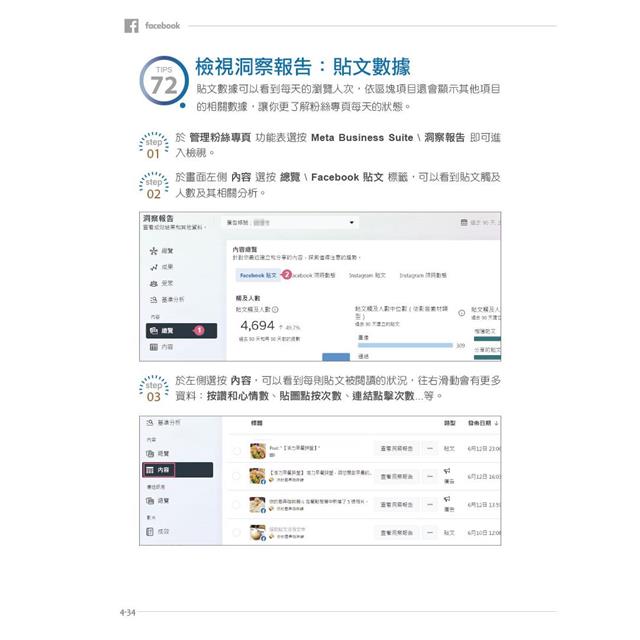640x640 pixels.
Task: Click 查看洞察報告 for 6月12日 23:0 post
Action: [x=396, y=449]
